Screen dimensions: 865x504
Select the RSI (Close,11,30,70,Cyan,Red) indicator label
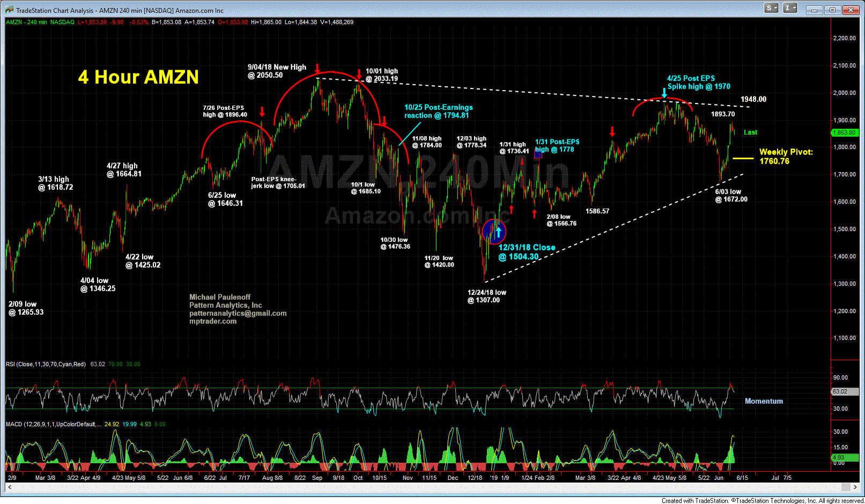[x=46, y=364]
